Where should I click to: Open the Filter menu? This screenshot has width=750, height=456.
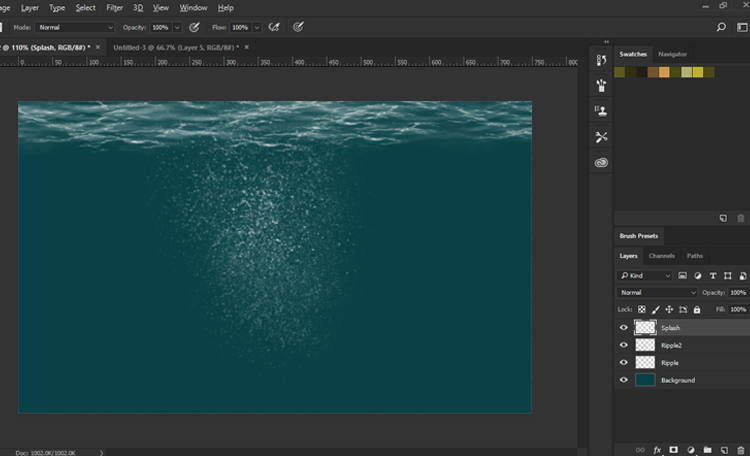[114, 7]
